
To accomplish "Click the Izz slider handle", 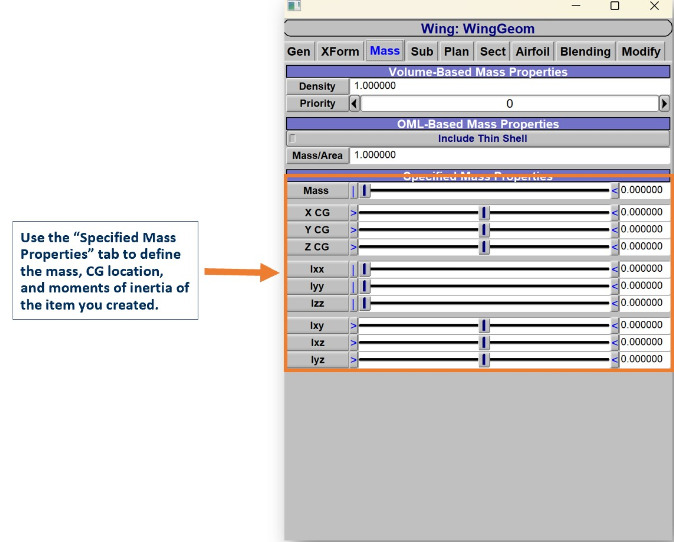I will click(365, 303).
